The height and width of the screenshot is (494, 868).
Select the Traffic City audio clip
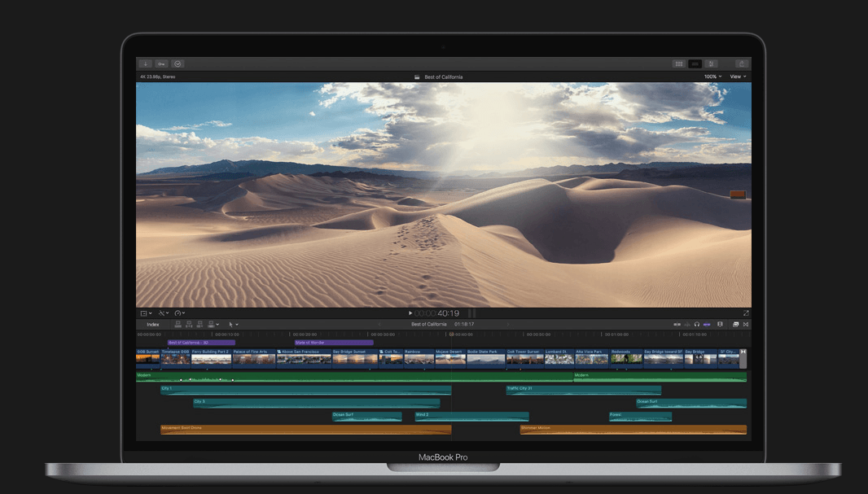584,390
